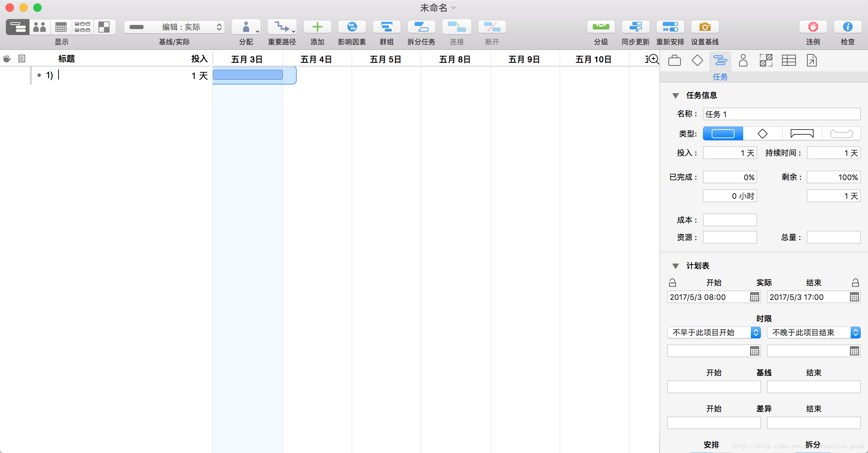
Task: Collapse the 计划表 section
Action: (675, 266)
